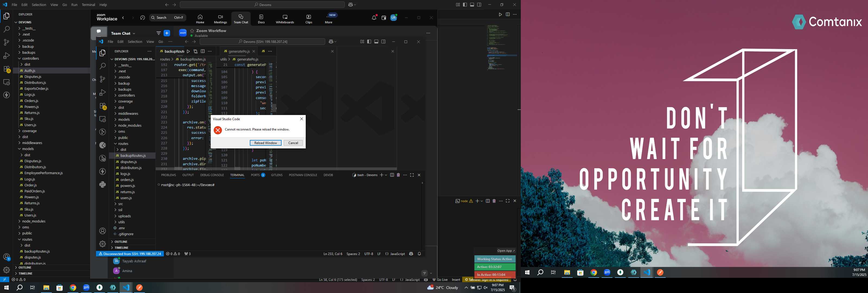Image resolution: width=868 pixels, height=293 pixels.
Task: Customize layout in front VS Code title bar
Action: [362, 42]
